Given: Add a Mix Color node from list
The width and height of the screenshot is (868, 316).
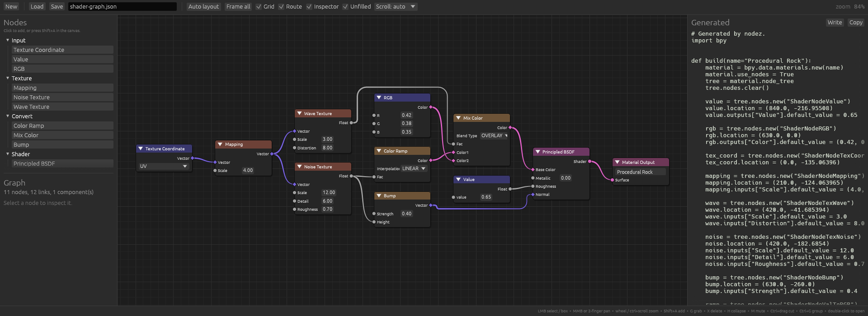Looking at the screenshot, I should (x=62, y=135).
